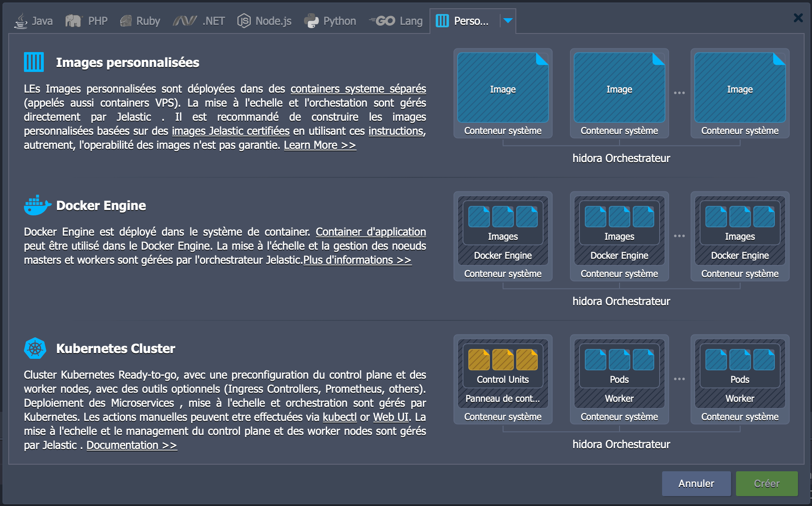The image size is (812, 506).
Task: Switch to the Java tab
Action: point(33,21)
